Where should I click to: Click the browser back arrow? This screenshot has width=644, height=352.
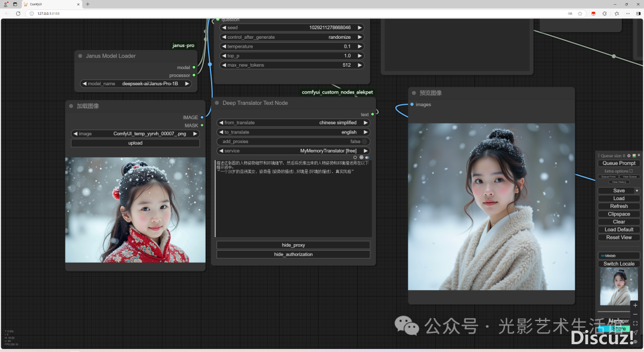pos(7,14)
